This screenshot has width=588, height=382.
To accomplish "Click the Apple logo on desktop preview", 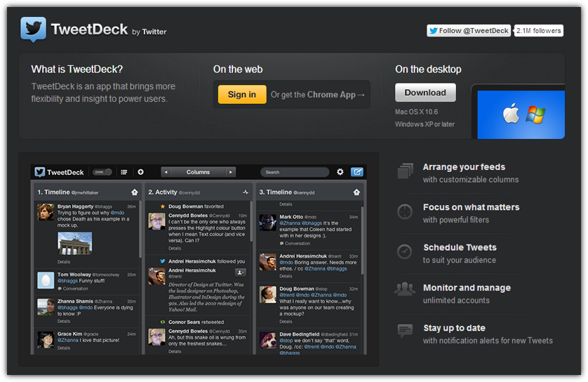I will [511, 113].
